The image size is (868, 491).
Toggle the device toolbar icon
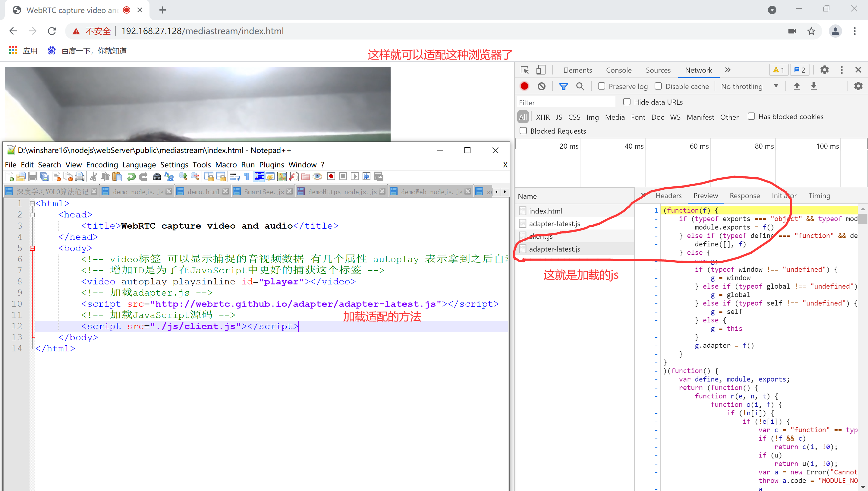click(540, 70)
